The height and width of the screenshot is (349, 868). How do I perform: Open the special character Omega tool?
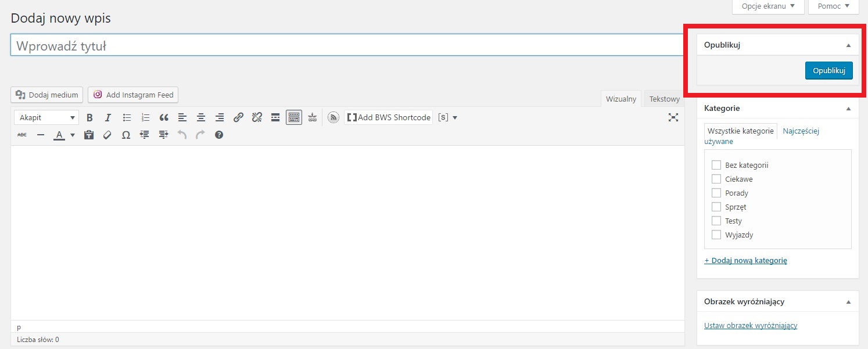[x=126, y=135]
